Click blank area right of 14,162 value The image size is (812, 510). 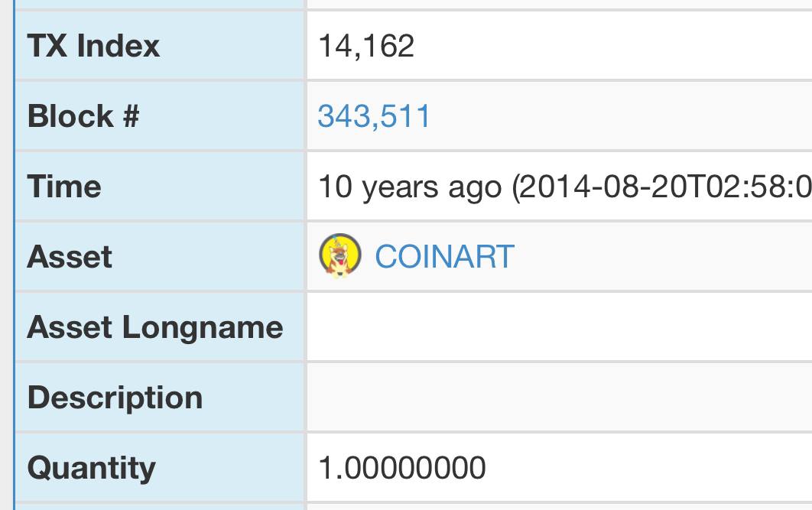pos(613,46)
